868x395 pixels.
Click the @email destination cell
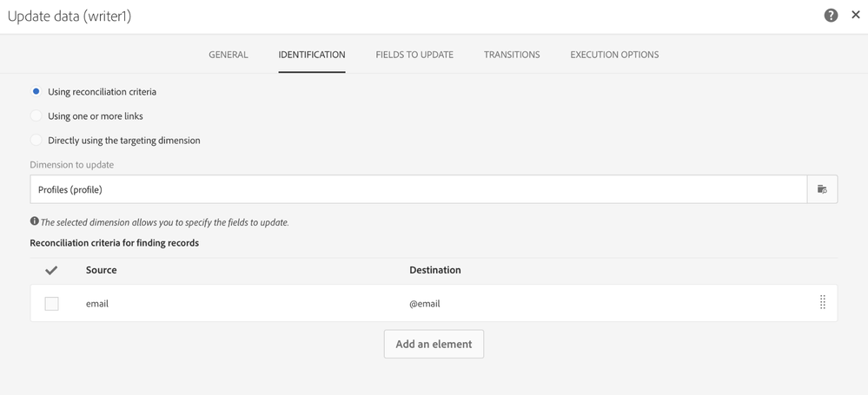click(425, 304)
